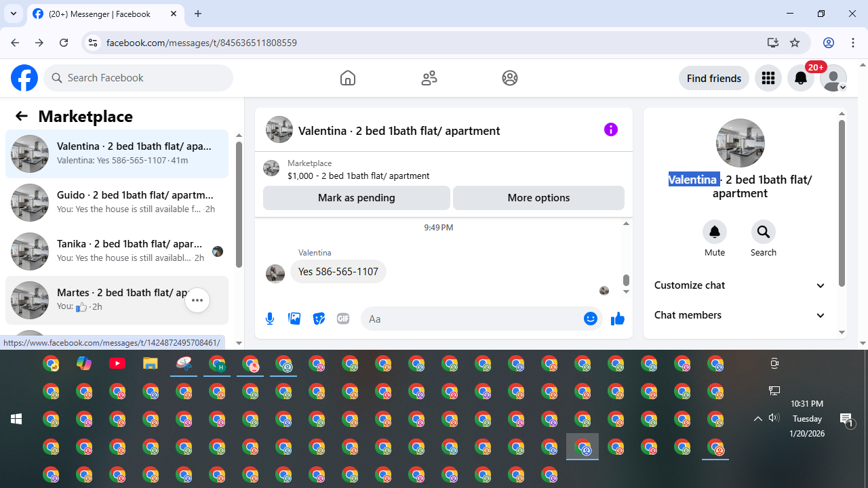868x488 pixels.
Task: Open the emoji picker in message box
Action: click(x=591, y=319)
